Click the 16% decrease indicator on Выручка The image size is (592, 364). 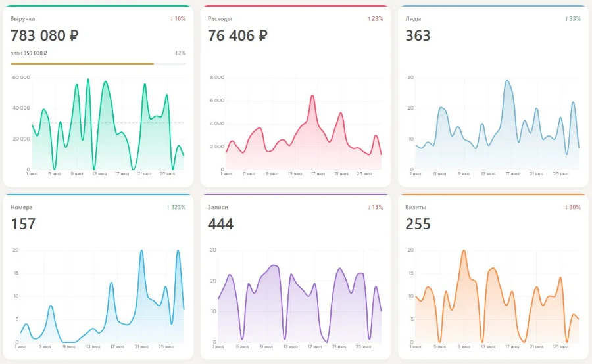tap(178, 18)
